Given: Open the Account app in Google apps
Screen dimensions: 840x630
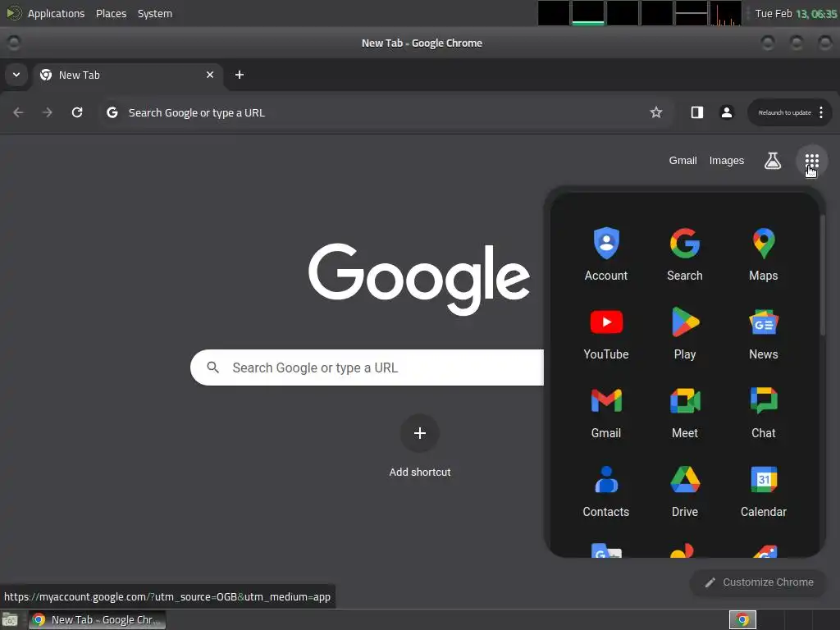Looking at the screenshot, I should click(606, 253).
